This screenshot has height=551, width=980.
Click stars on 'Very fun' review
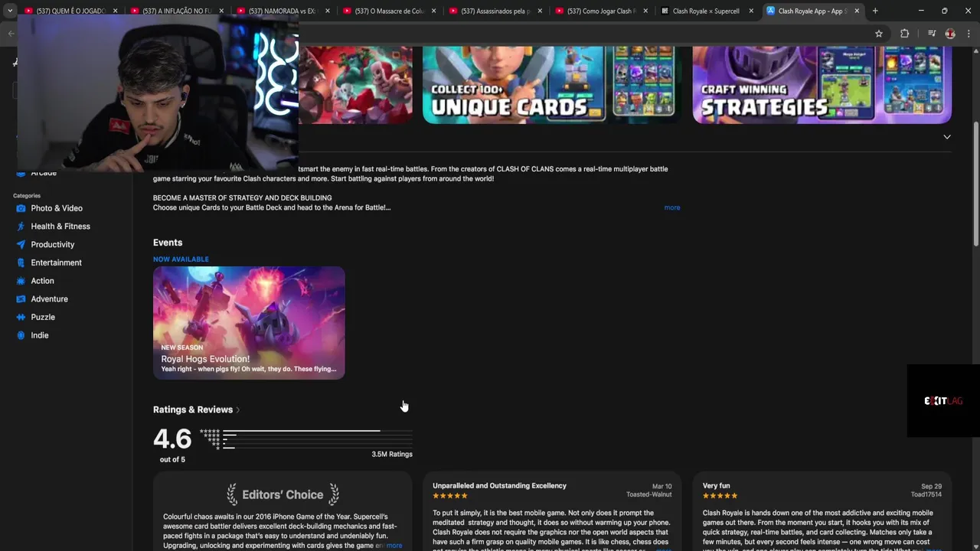point(720,496)
